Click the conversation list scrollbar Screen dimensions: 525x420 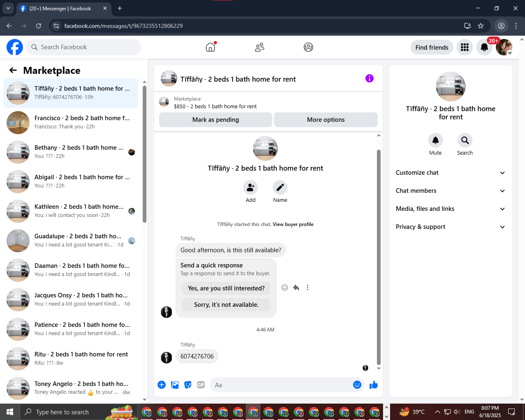point(144,154)
